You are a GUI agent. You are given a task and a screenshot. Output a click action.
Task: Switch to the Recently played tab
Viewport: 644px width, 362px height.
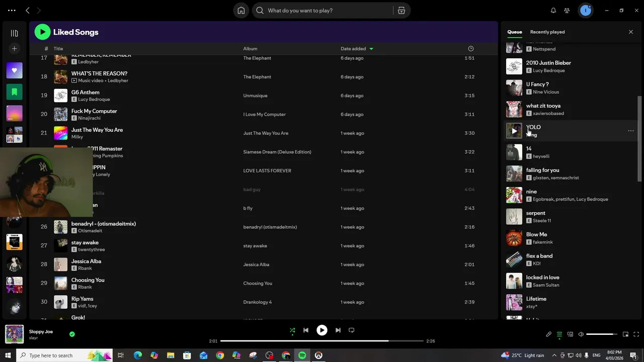[x=547, y=32]
